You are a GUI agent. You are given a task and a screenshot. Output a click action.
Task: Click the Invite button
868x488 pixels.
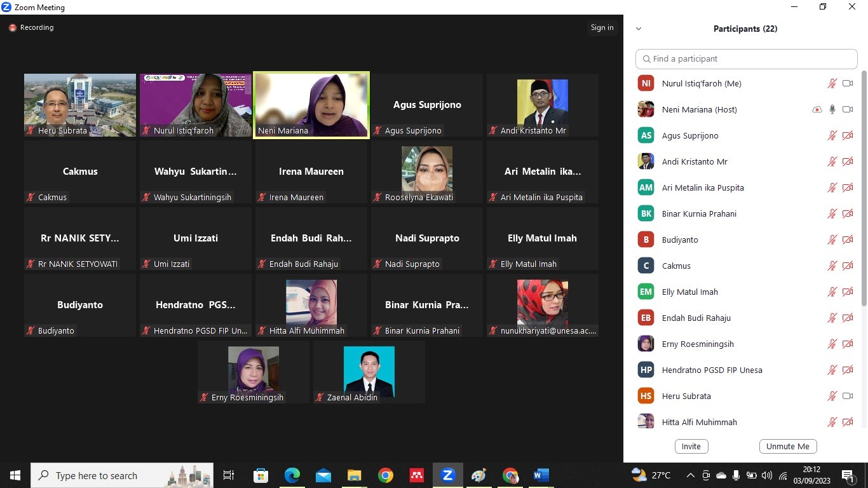tap(691, 446)
